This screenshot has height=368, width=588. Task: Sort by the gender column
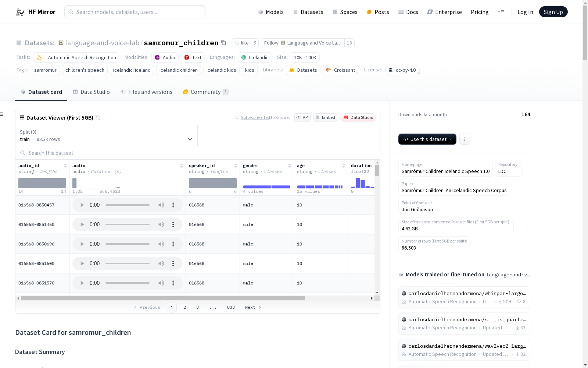(290, 166)
